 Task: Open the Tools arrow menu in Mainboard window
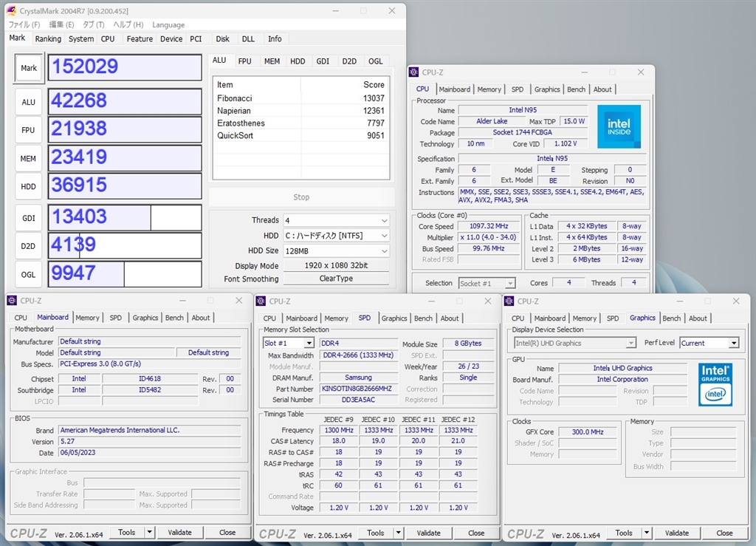click(x=149, y=532)
